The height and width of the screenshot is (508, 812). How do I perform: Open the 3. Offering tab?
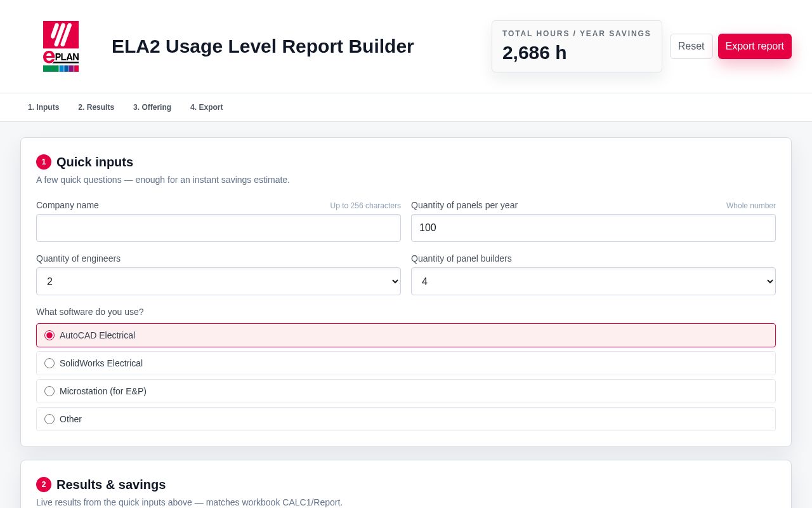point(152,107)
